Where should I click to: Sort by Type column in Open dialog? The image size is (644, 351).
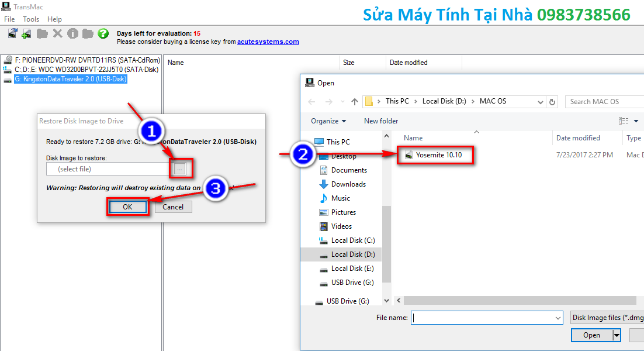pyautogui.click(x=633, y=138)
